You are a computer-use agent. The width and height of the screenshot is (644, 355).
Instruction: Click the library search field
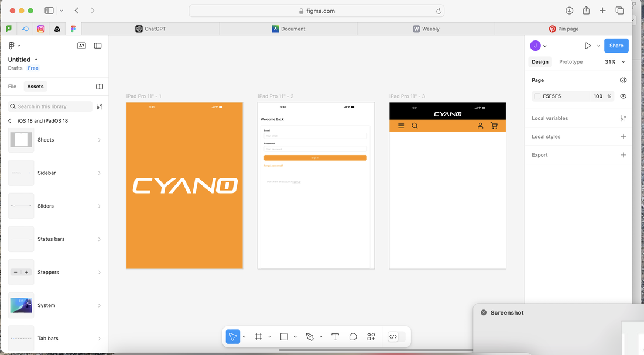point(50,106)
